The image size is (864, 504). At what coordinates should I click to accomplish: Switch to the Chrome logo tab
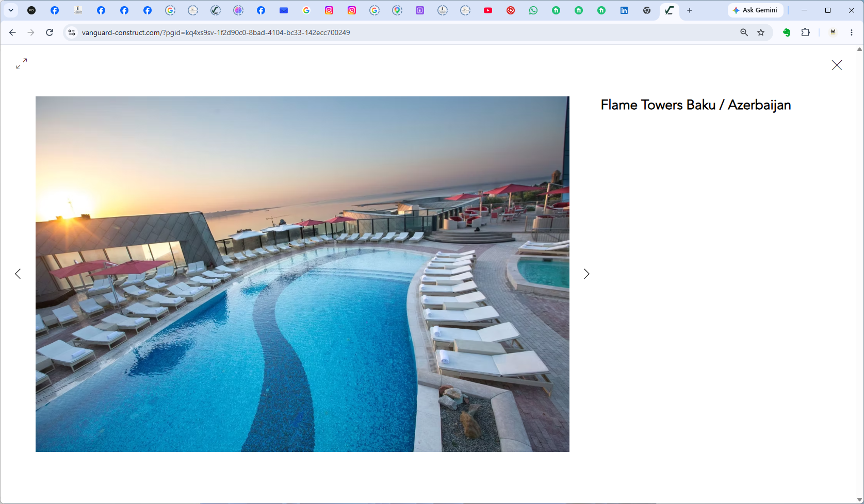[x=647, y=10]
